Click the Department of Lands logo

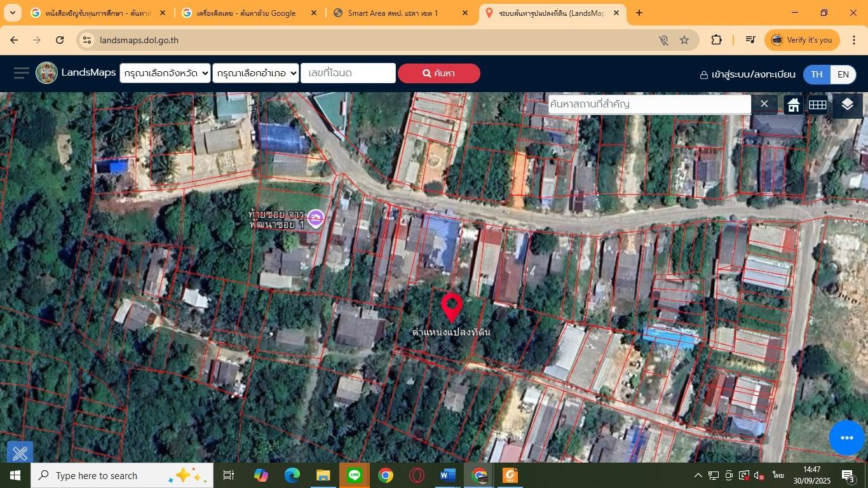(x=46, y=73)
